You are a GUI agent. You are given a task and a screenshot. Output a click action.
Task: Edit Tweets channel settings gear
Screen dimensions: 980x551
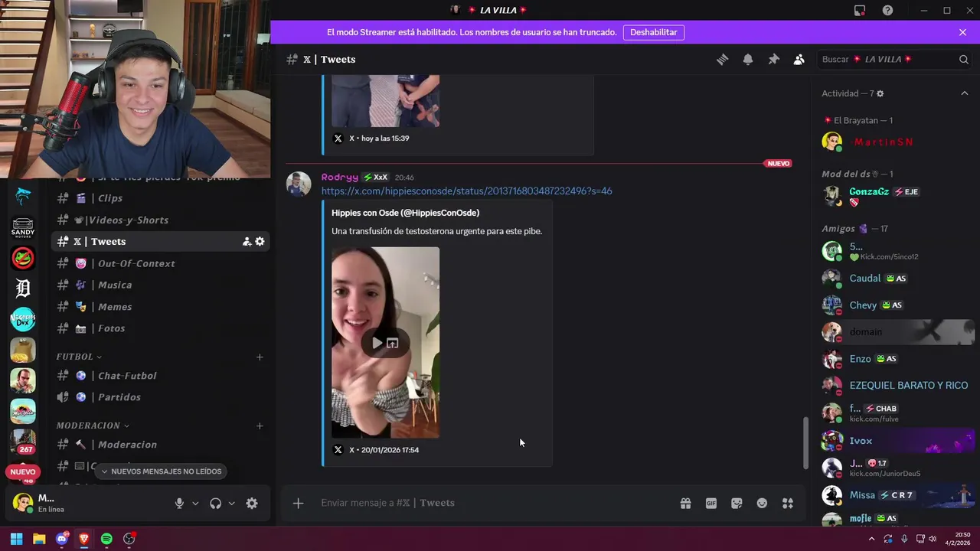pyautogui.click(x=260, y=241)
